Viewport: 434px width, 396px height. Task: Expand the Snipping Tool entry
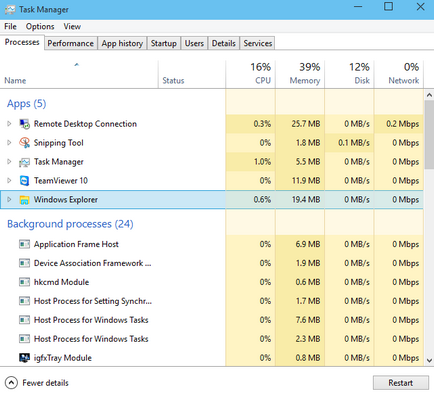(9, 143)
